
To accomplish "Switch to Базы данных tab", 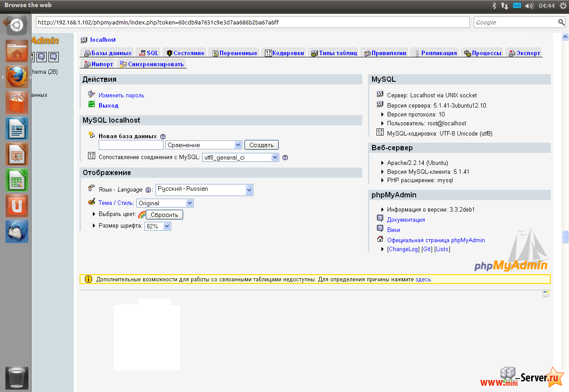I will coord(108,53).
